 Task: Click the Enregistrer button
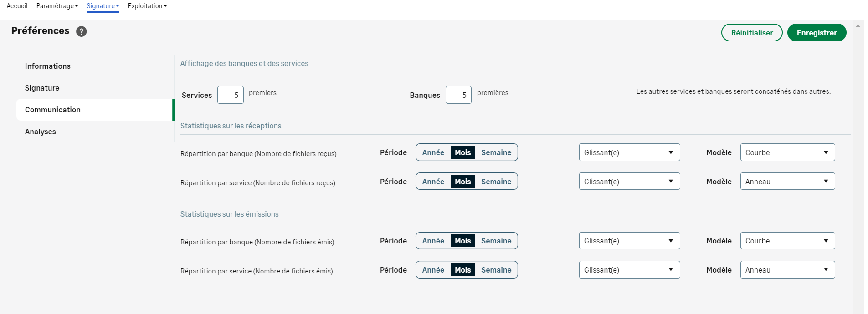(817, 33)
